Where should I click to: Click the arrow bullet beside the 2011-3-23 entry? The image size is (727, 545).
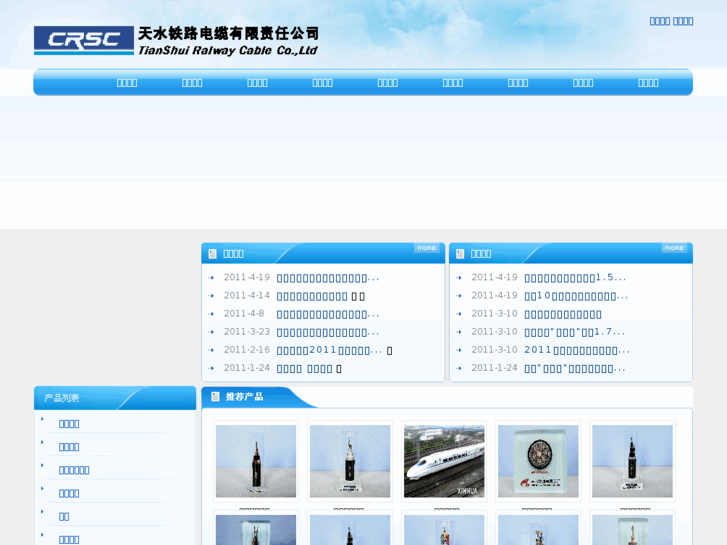(x=211, y=332)
